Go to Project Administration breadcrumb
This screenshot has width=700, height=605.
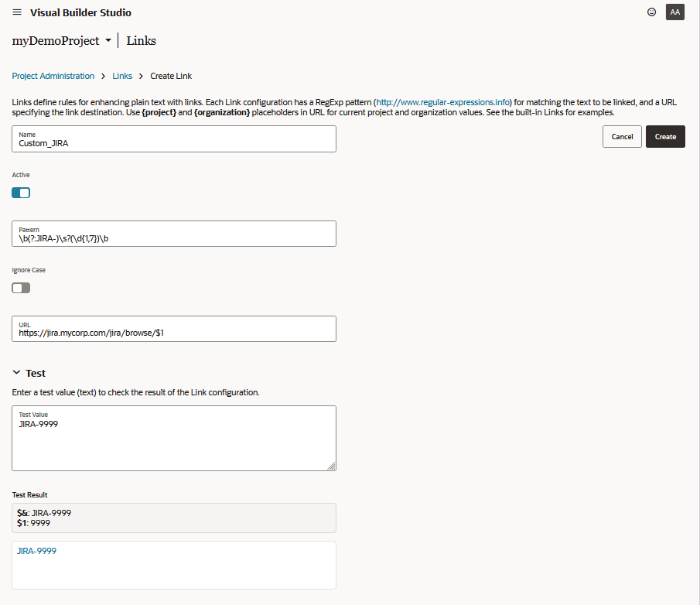[53, 76]
